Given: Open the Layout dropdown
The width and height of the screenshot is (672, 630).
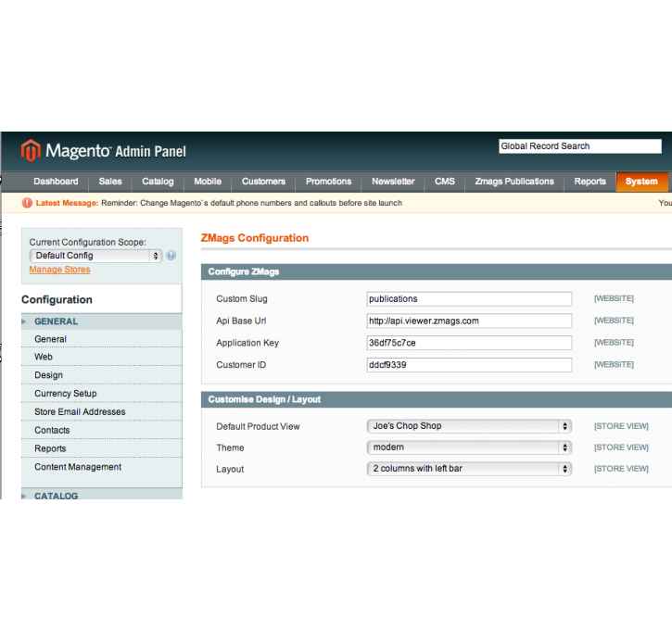Looking at the screenshot, I should pos(469,469).
